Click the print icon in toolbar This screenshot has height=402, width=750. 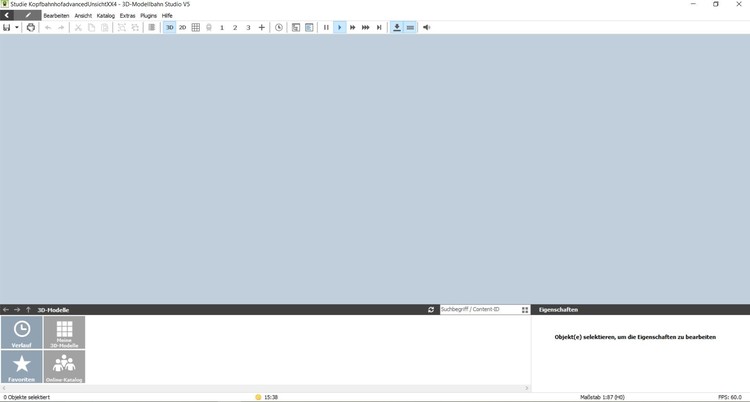pos(31,28)
